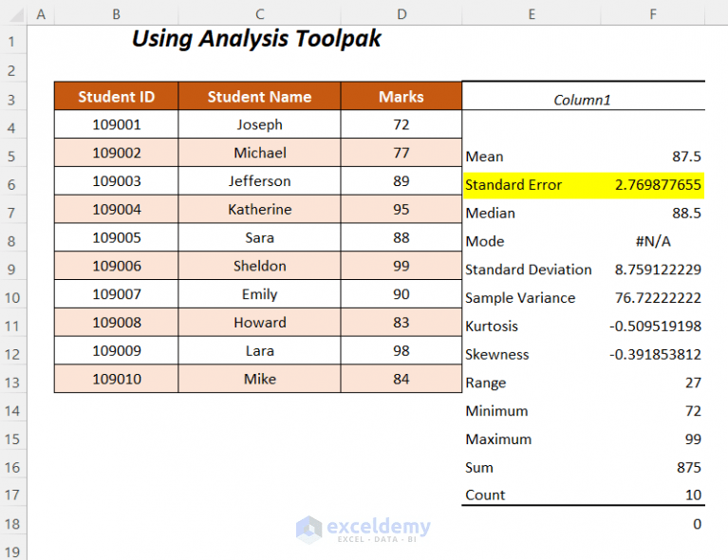
Task: Select the cell containing 109001
Action: [x=116, y=124]
